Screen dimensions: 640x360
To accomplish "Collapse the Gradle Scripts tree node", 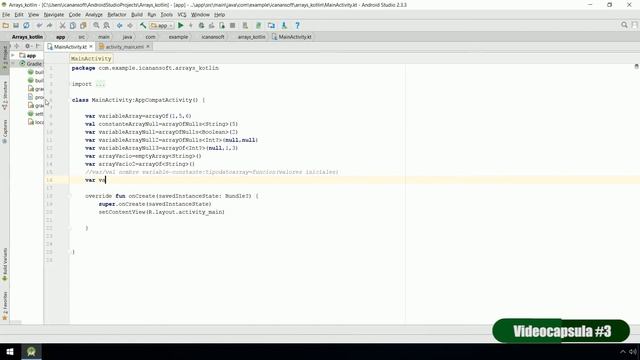I will [x=13, y=64].
